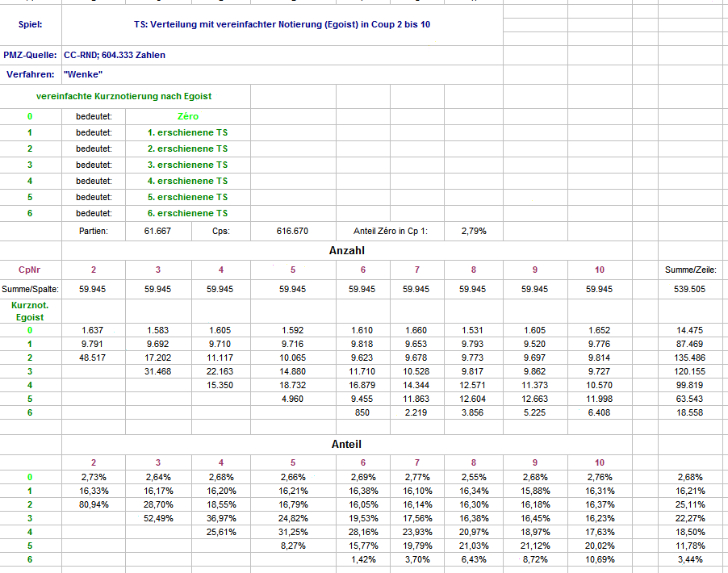Click the 'Anteil' section heading
Viewport: 728px width, 573px height.
click(346, 445)
